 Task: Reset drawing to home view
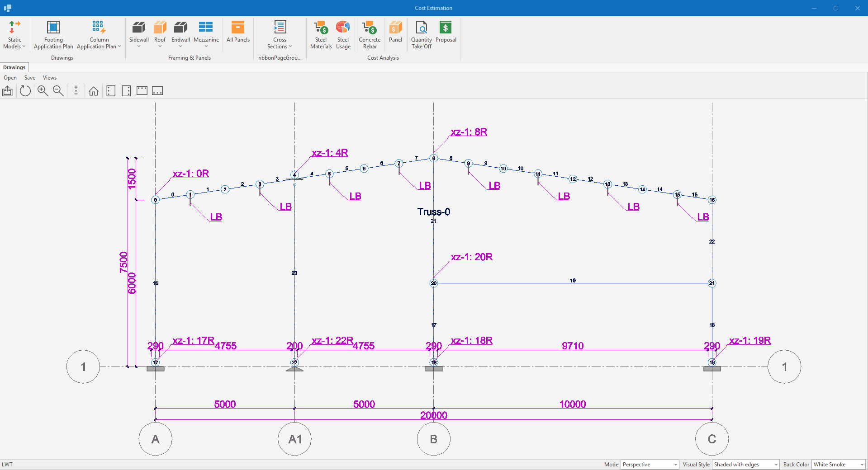(94, 91)
